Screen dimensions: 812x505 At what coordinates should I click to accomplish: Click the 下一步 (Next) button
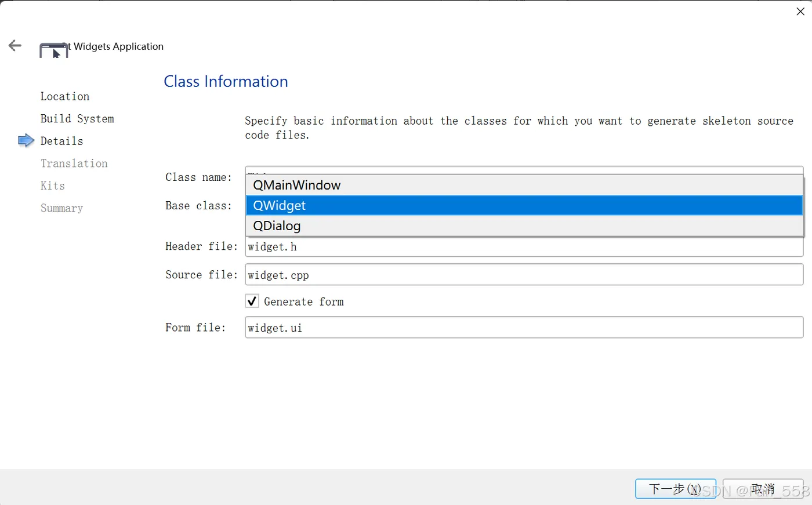pos(676,489)
